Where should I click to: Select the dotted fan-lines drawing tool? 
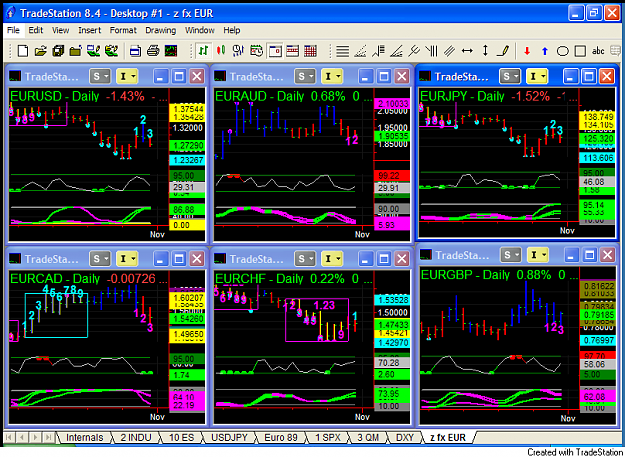pos(360,51)
